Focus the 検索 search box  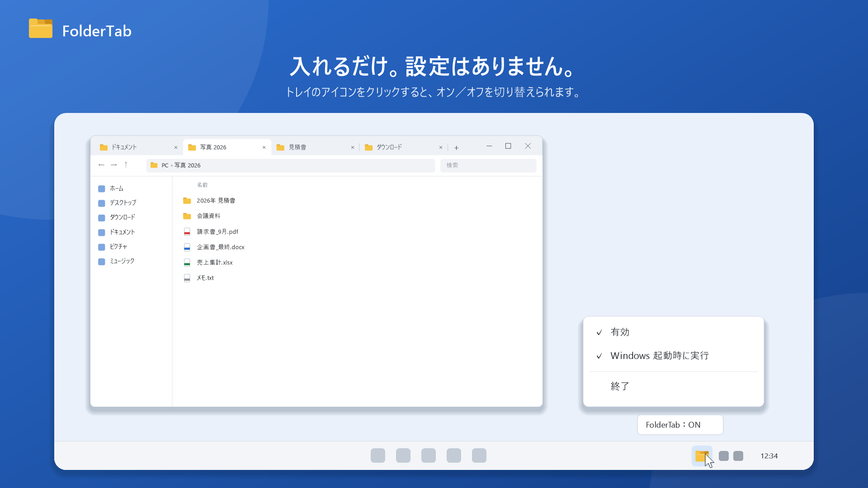point(488,165)
